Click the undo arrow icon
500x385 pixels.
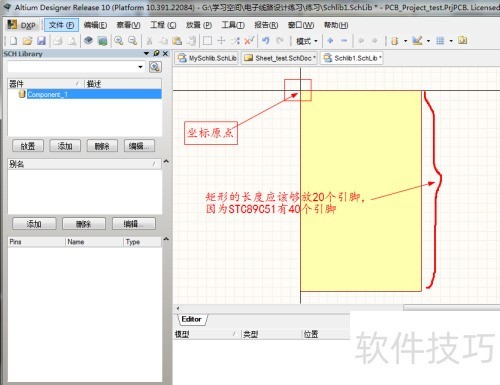point(266,41)
